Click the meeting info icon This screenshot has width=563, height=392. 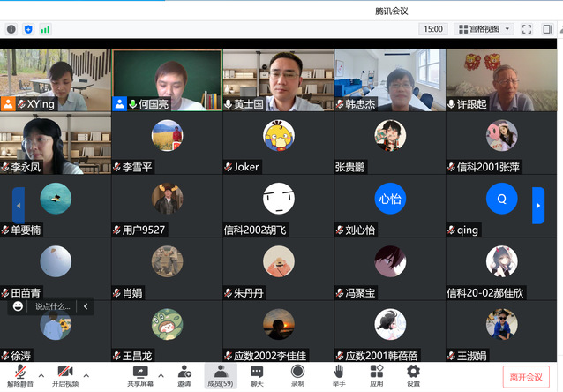[11, 29]
